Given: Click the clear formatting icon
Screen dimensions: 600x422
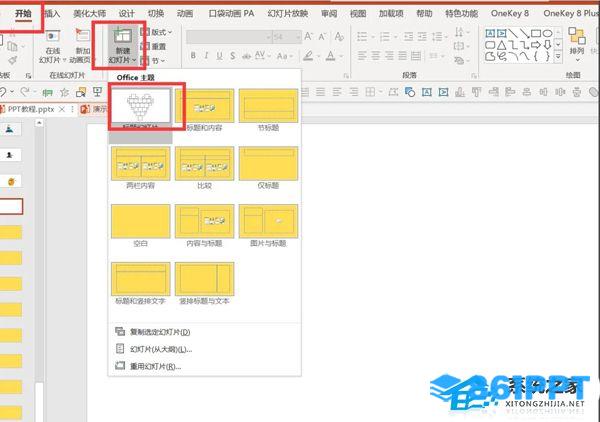Looking at the screenshot, I should (339, 37).
